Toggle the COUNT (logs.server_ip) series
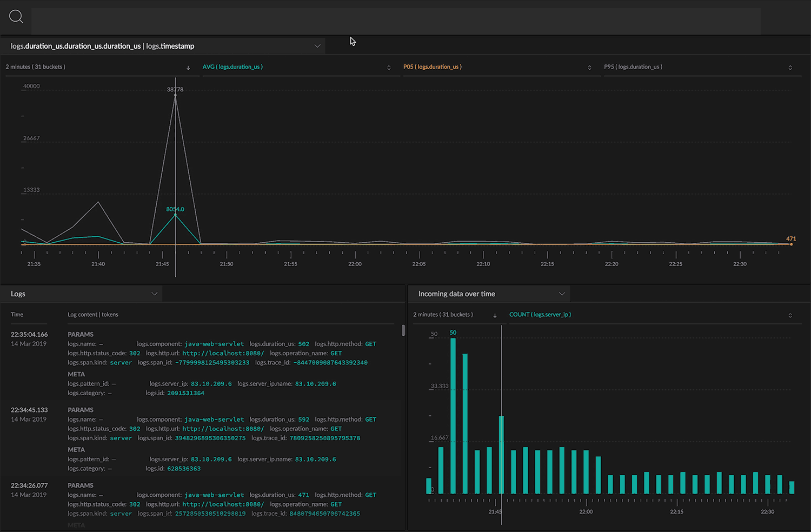 point(540,314)
